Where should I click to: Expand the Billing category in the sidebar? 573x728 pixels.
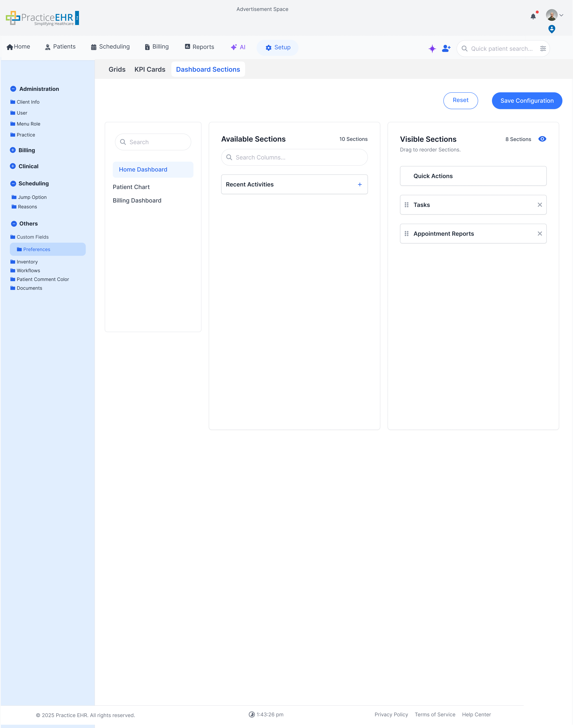14,150
